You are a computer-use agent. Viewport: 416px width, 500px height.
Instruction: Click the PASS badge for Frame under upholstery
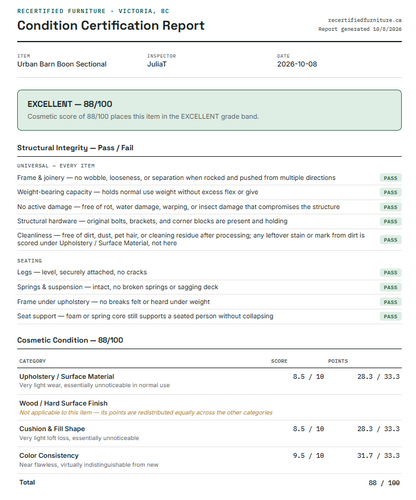pyautogui.click(x=390, y=302)
